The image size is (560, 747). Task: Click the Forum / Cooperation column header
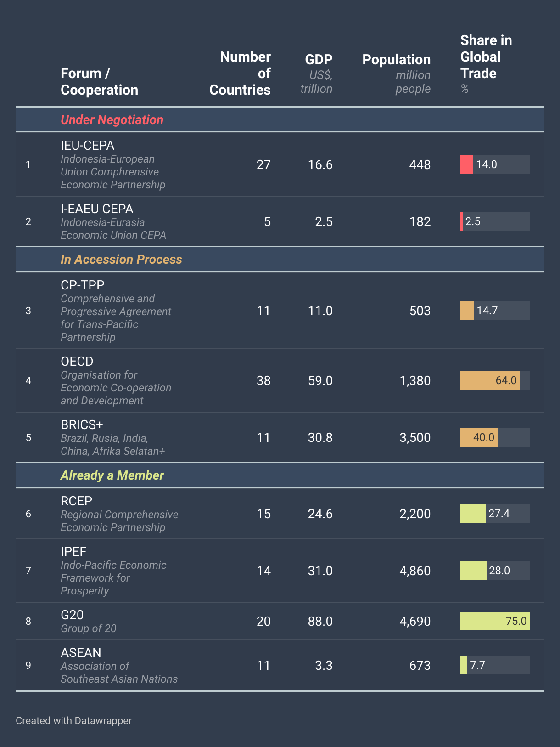tap(99, 81)
